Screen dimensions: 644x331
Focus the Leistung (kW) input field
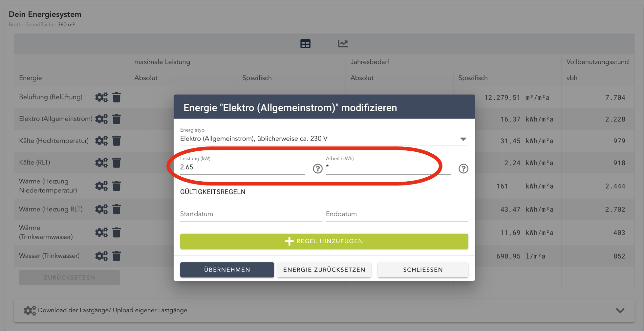242,167
